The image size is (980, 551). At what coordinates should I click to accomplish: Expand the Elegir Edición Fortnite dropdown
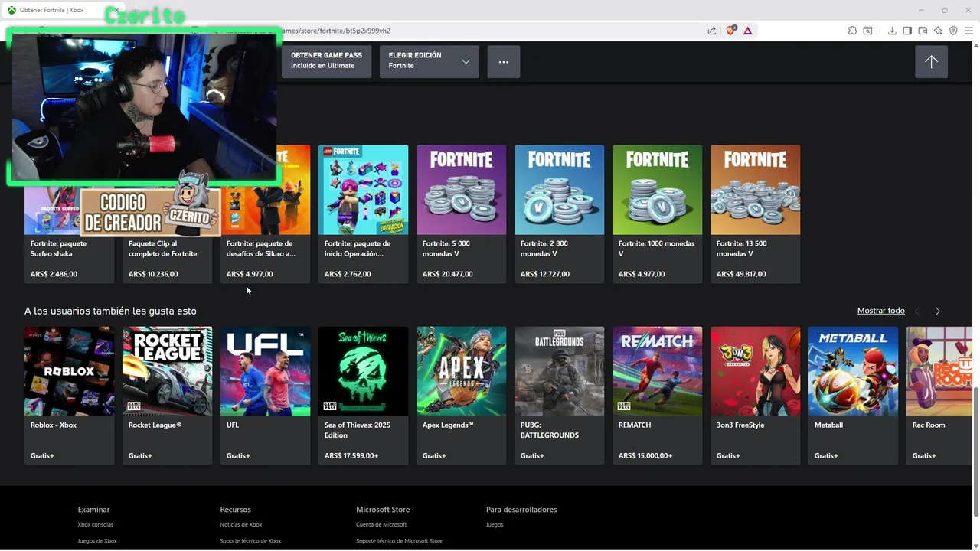430,62
